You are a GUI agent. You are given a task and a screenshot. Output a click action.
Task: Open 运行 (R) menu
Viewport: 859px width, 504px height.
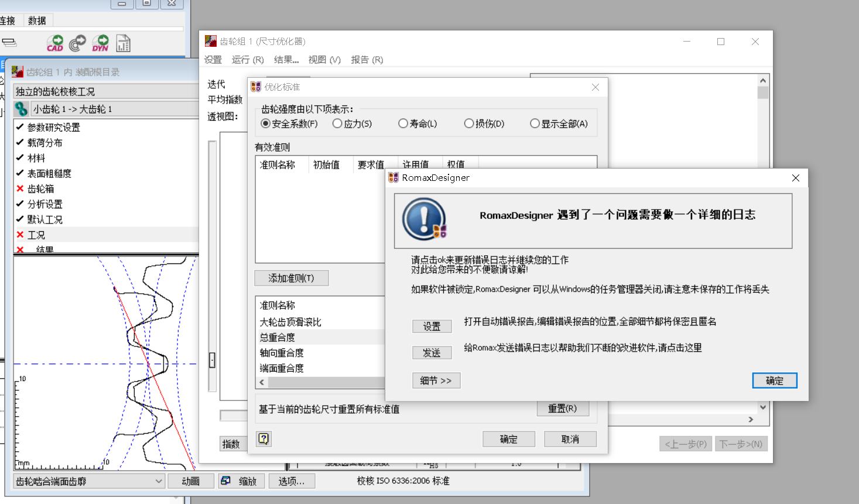[248, 60]
